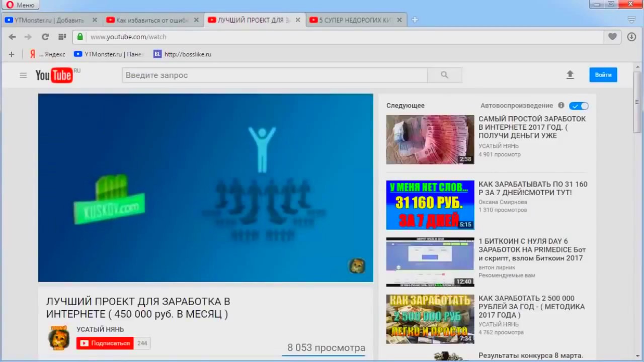The image size is (644, 362).
Task: Click the channel watermark in video corner
Action: (357, 266)
